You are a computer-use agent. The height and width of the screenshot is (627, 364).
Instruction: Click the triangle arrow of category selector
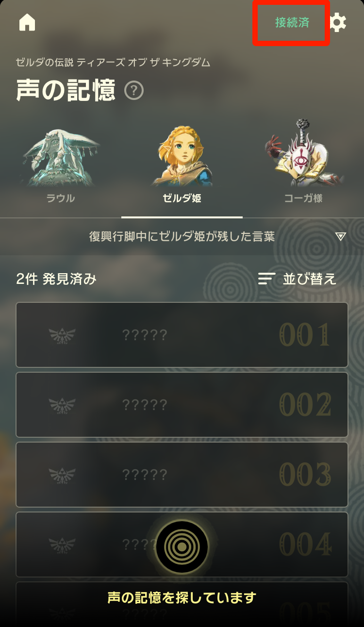tap(341, 236)
